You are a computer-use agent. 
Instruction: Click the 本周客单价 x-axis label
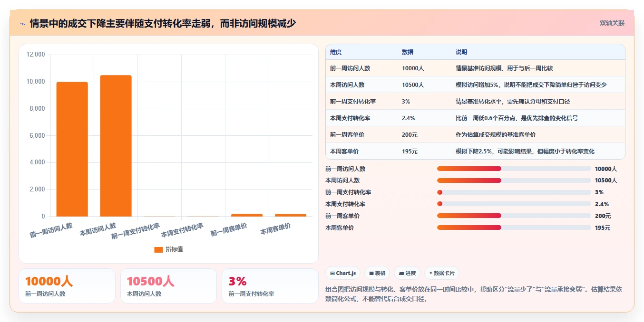[275, 229]
